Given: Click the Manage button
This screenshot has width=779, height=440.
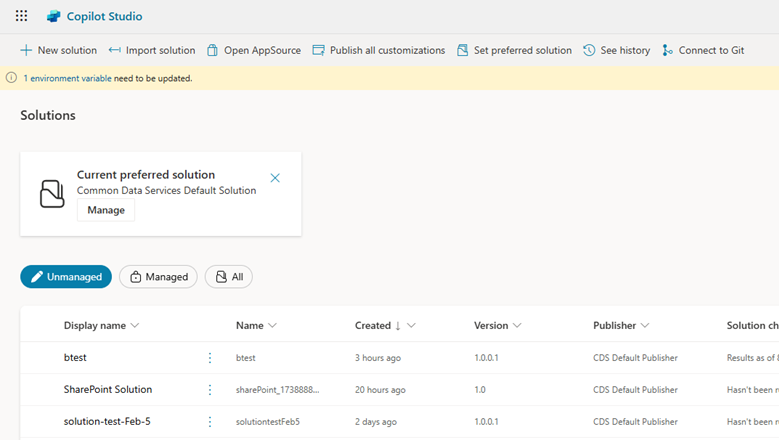Looking at the screenshot, I should (x=106, y=210).
